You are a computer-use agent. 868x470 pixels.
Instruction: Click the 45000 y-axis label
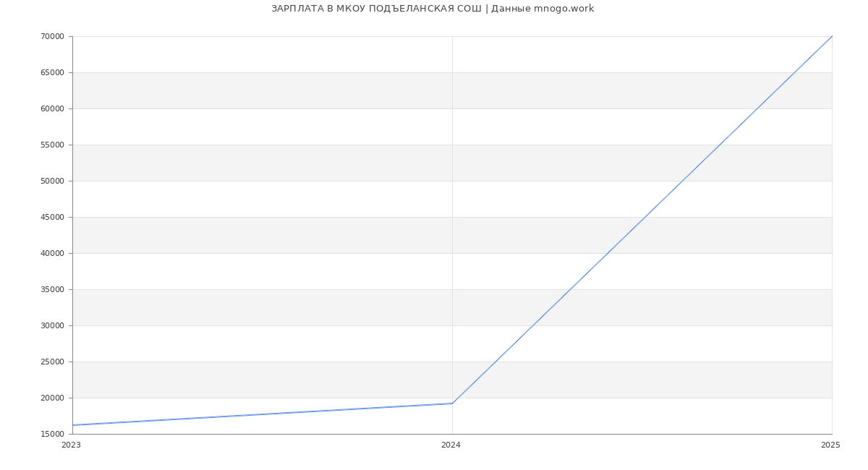pyautogui.click(x=52, y=218)
